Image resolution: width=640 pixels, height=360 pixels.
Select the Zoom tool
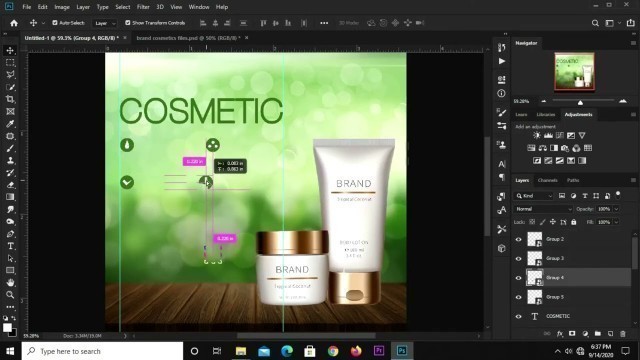point(10,295)
